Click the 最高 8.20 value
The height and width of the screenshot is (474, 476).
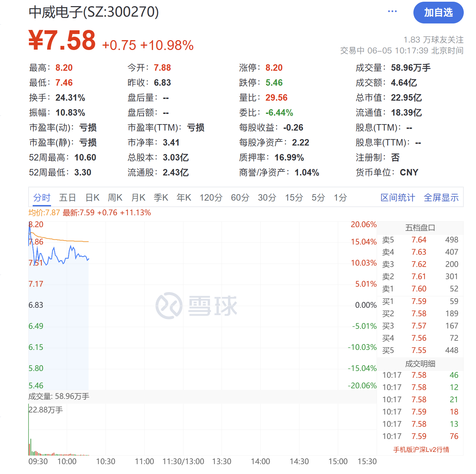(x=64, y=68)
